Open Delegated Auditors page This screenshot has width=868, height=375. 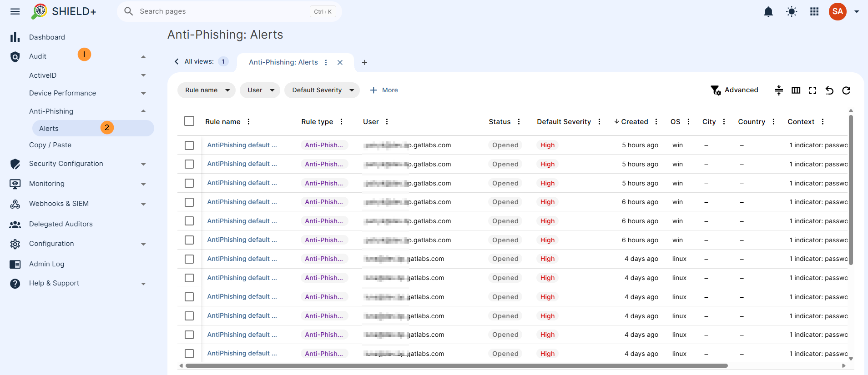point(61,224)
